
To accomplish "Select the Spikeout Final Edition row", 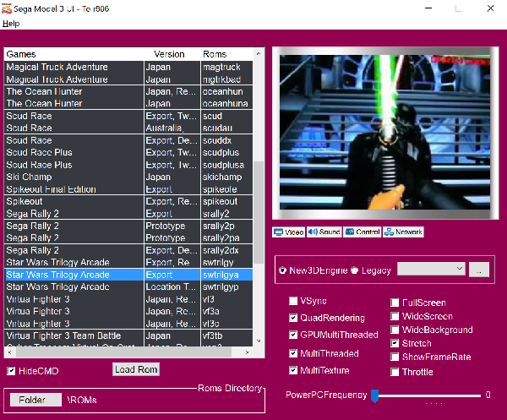I will pyautogui.click(x=128, y=189).
